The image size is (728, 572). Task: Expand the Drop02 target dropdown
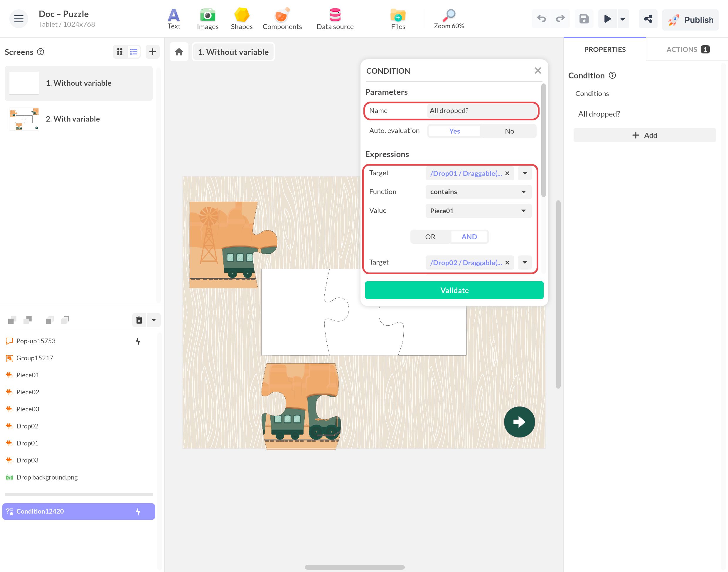[x=525, y=263]
